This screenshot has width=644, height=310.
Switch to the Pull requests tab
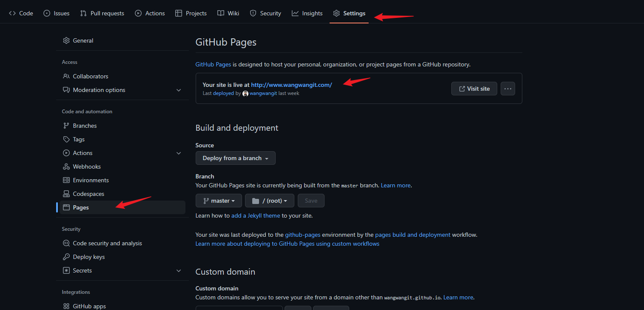pos(102,13)
